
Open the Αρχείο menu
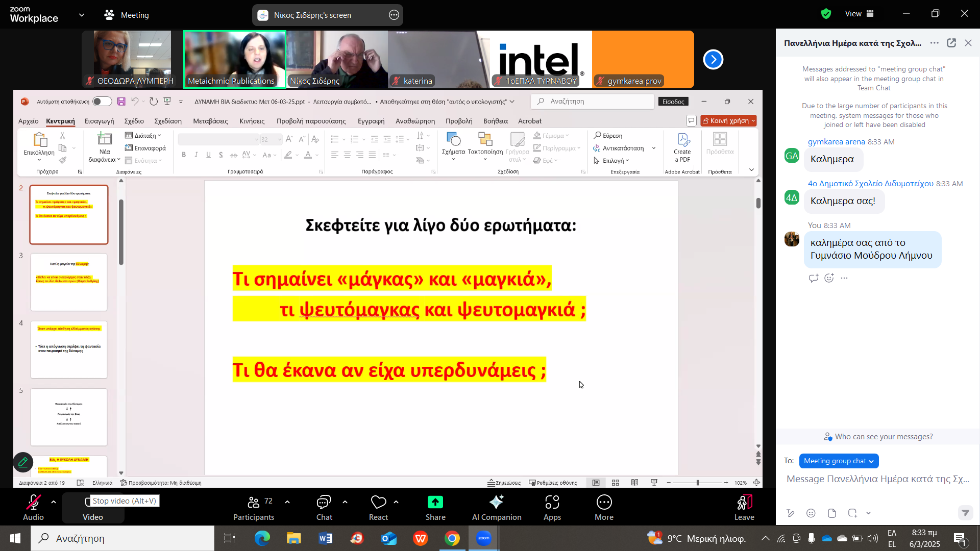(x=28, y=121)
